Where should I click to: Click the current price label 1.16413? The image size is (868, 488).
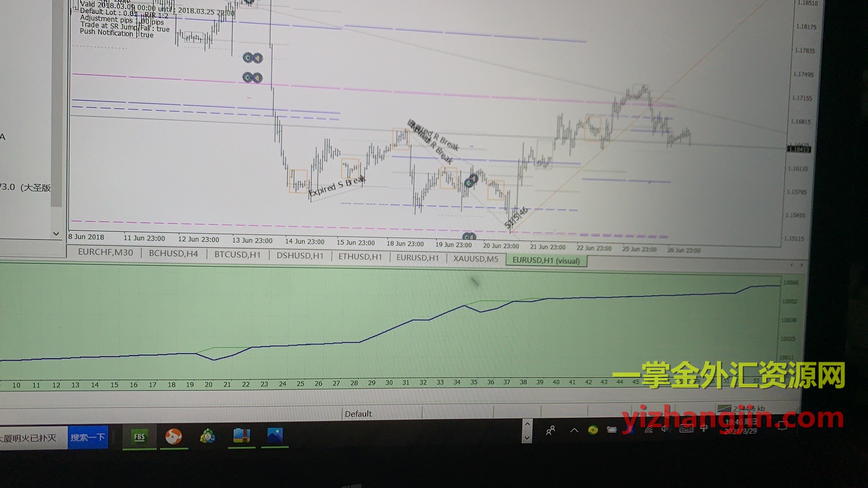799,148
